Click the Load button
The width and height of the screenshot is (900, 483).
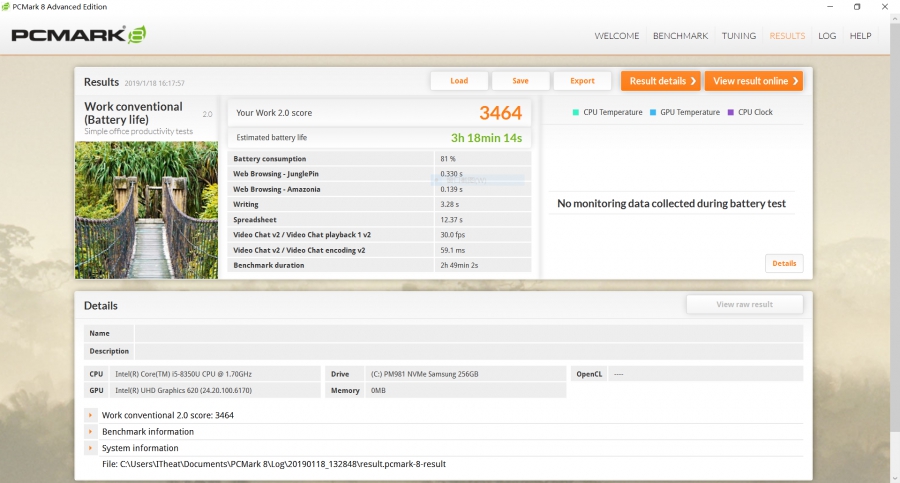click(459, 81)
